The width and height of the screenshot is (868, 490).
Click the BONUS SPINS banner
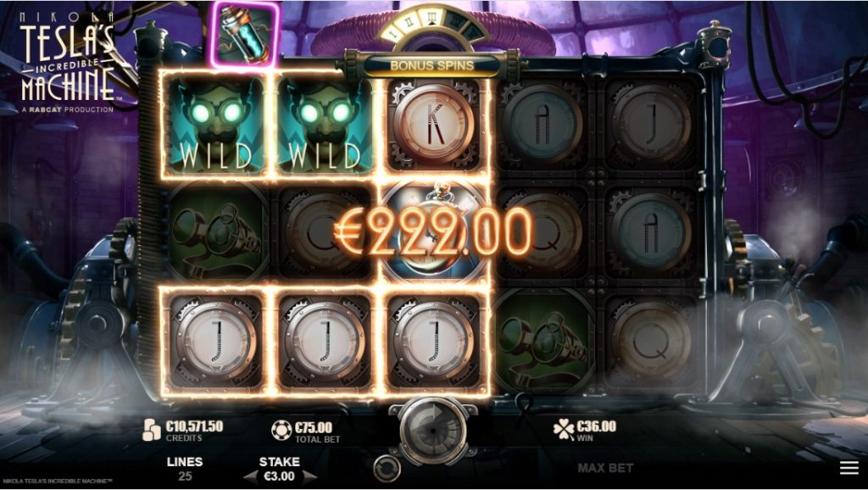pos(432,65)
